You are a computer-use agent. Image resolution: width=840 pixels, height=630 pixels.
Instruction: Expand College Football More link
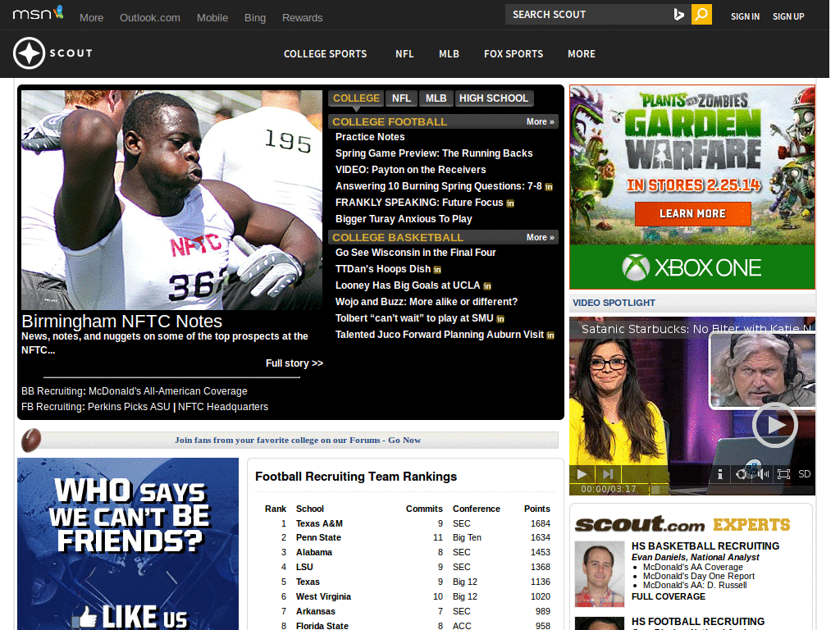[540, 121]
